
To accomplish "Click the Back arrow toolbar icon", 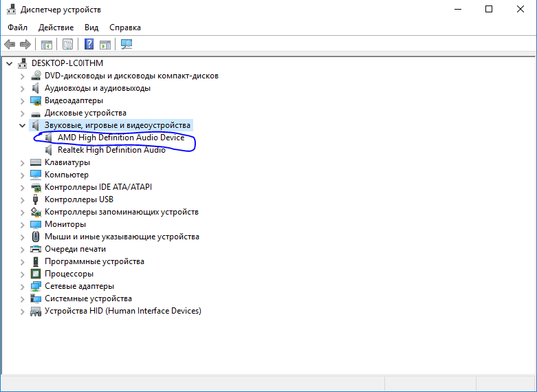I will [x=9, y=44].
